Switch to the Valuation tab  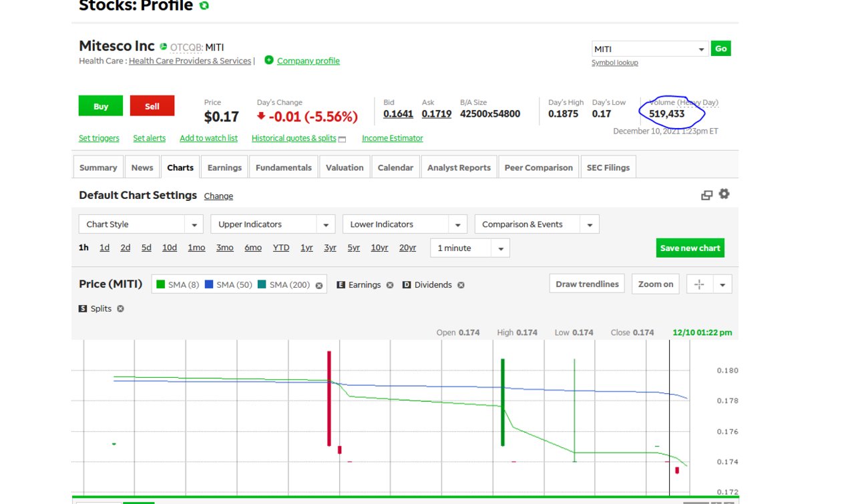point(345,168)
